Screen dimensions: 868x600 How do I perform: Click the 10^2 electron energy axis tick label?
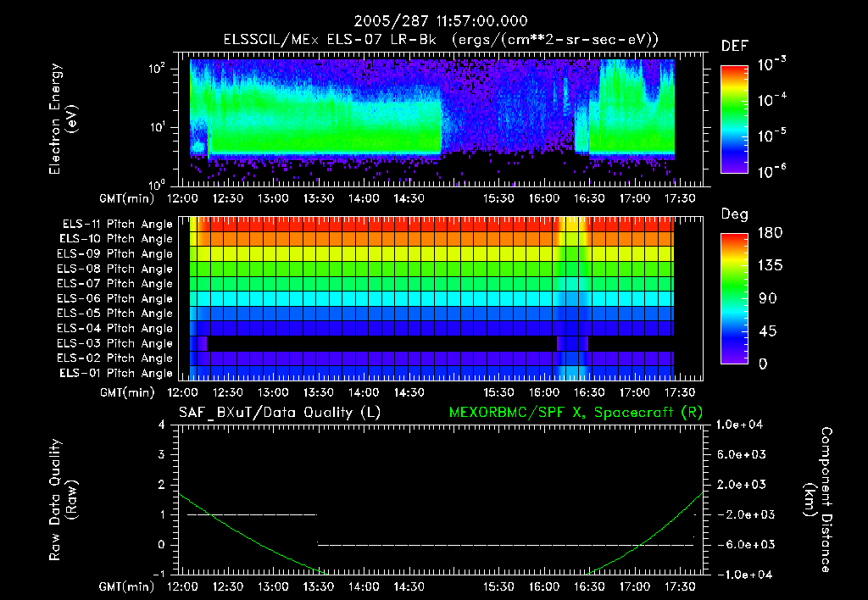click(x=157, y=69)
